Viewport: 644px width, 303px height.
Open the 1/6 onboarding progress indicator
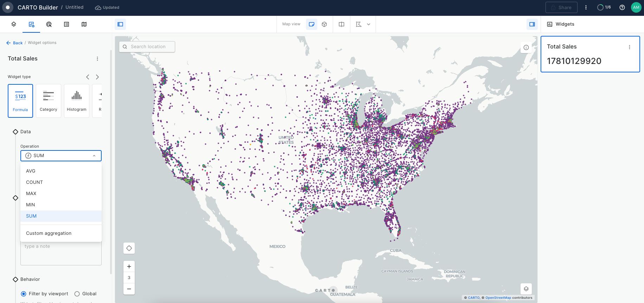tap(604, 7)
